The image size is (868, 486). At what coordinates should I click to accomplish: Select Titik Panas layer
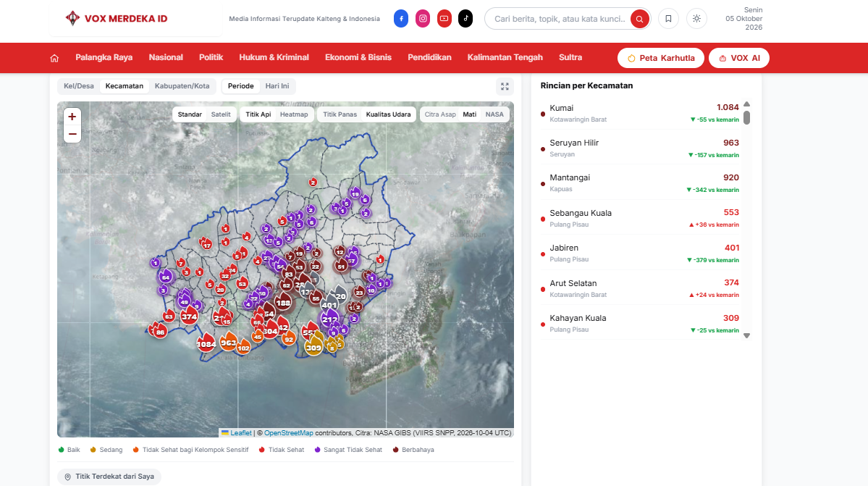tap(340, 114)
